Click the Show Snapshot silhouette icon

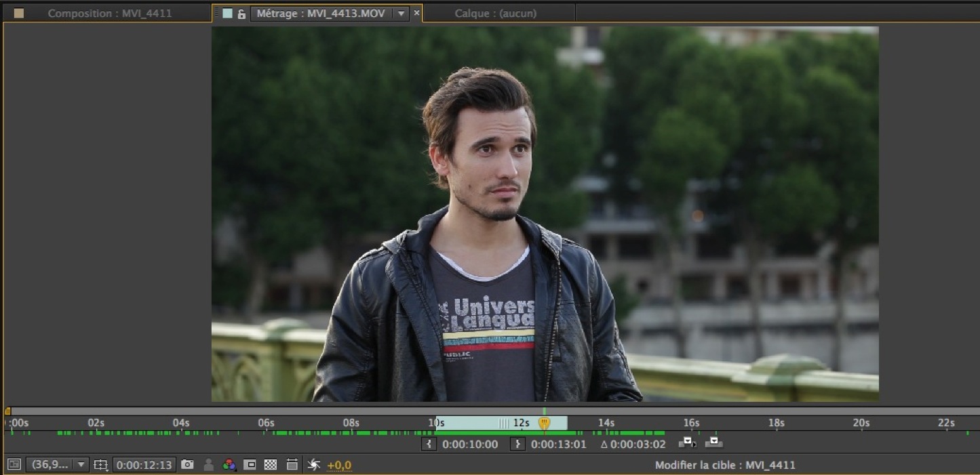coord(209,465)
